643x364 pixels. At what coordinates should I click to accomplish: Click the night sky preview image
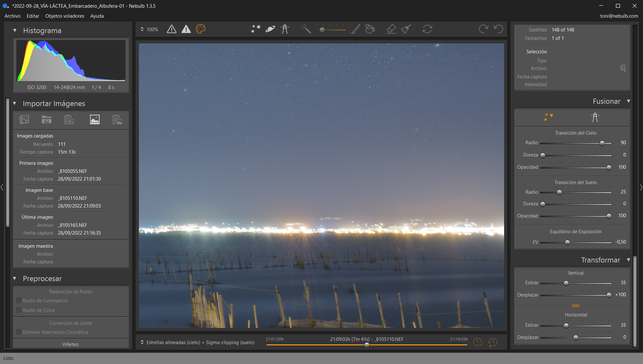[x=321, y=186]
